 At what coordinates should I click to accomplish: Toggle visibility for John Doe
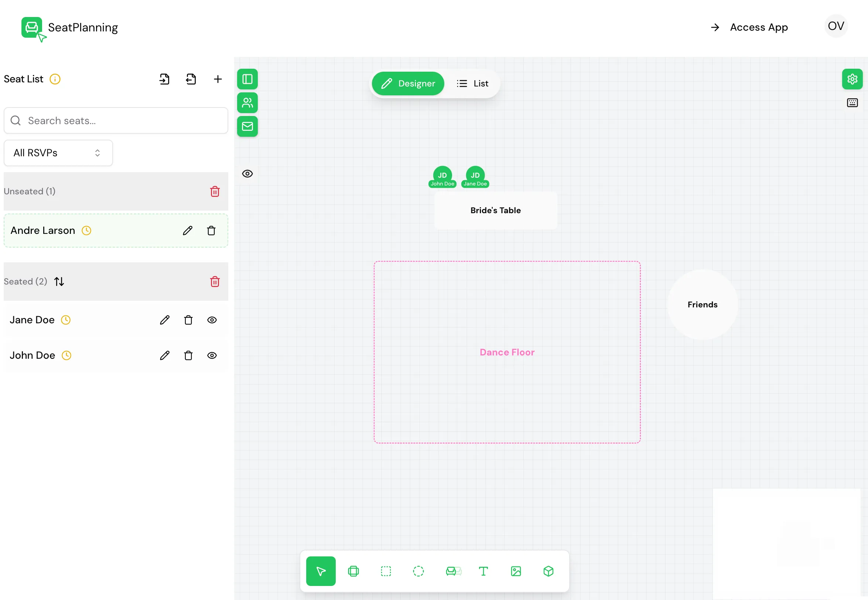pos(212,355)
